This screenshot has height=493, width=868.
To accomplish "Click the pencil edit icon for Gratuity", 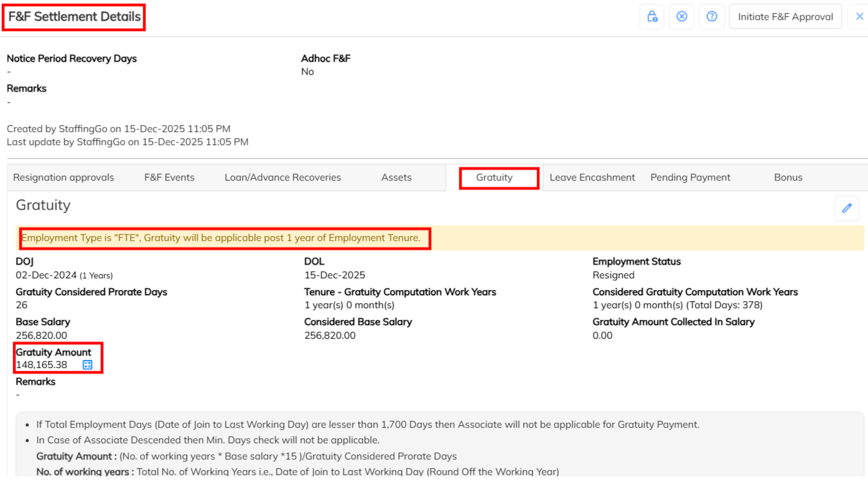I will click(846, 208).
